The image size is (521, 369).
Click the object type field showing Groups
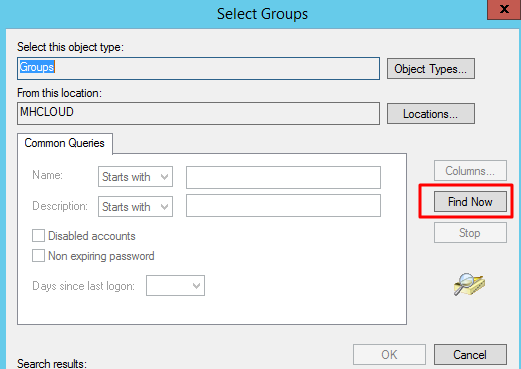[x=198, y=68]
